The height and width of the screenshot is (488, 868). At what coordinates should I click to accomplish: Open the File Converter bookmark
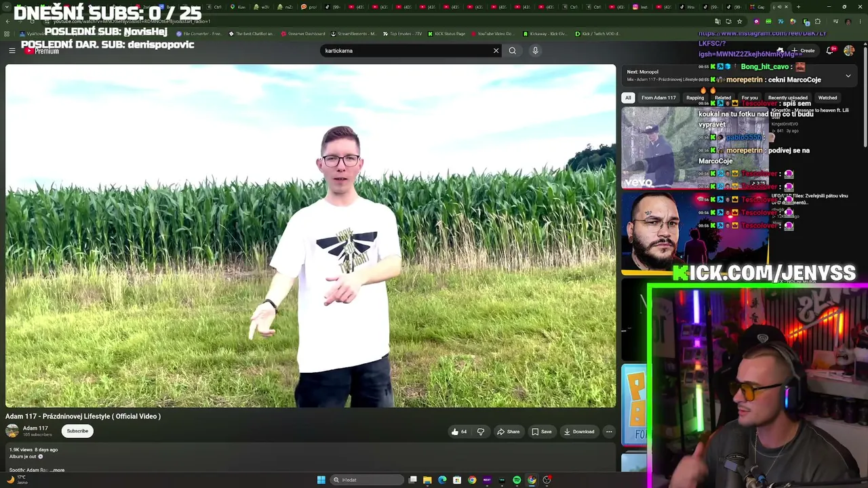[x=199, y=33]
